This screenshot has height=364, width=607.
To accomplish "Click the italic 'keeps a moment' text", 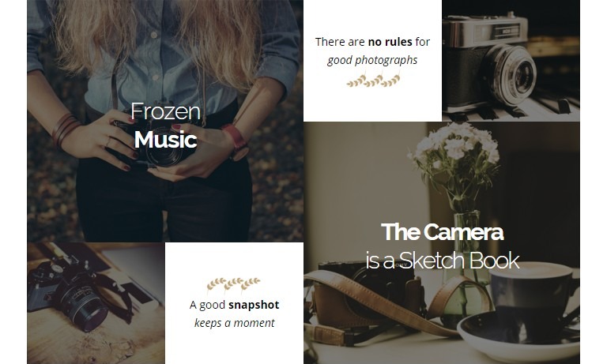I will pyautogui.click(x=234, y=323).
